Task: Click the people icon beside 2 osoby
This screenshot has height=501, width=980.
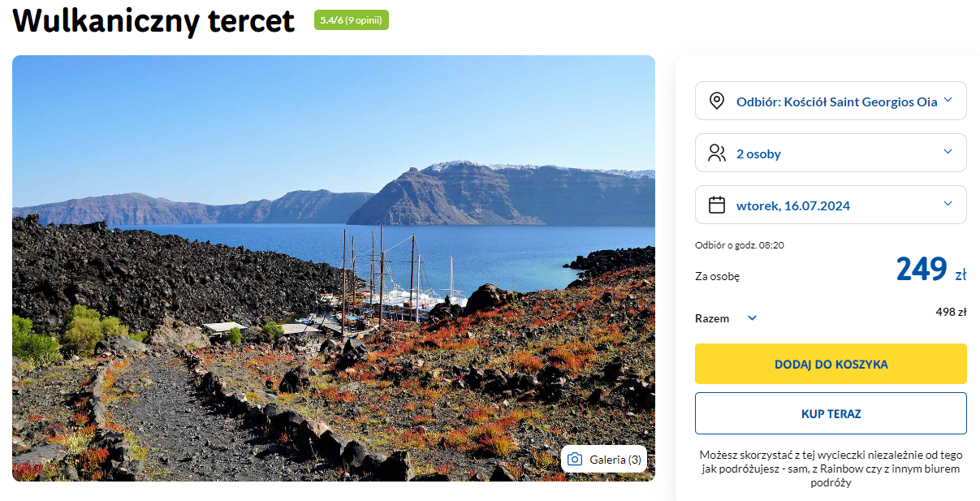Action: pyautogui.click(x=716, y=153)
